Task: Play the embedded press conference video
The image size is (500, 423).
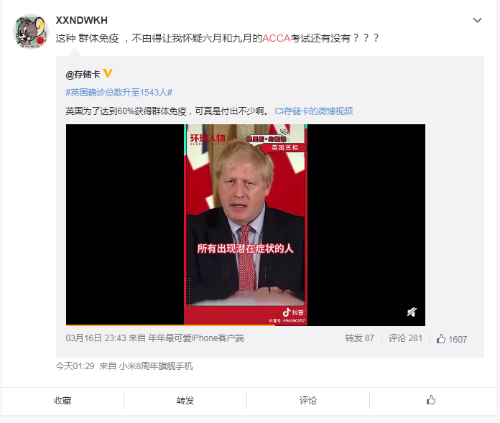Action: click(245, 224)
